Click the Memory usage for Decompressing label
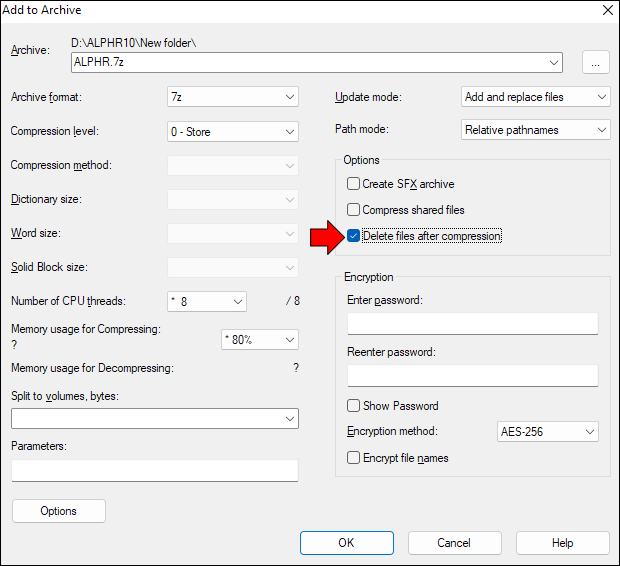The height and width of the screenshot is (566, 620). [x=92, y=368]
